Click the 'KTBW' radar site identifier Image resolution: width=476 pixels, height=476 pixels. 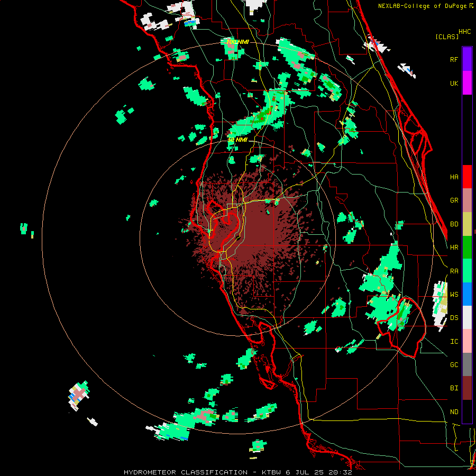click(271, 472)
